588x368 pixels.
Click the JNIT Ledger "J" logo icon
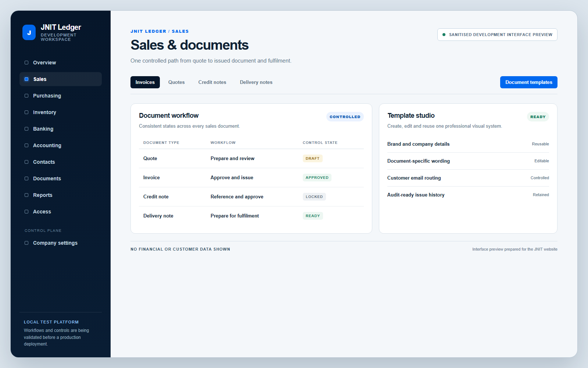pos(29,32)
